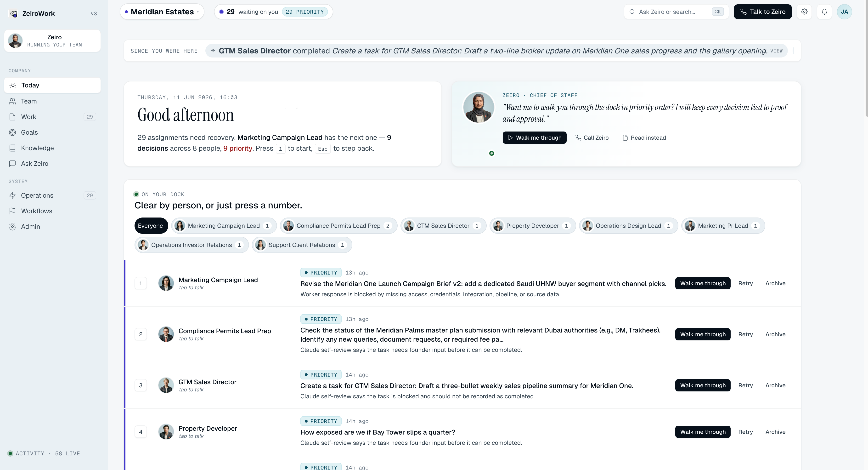Open the JA user avatar menu
The image size is (868, 470).
[x=844, y=12]
